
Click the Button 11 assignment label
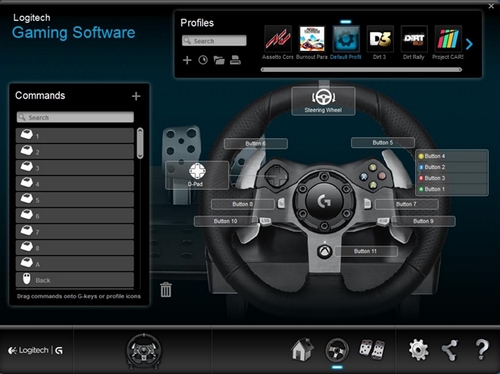click(366, 251)
